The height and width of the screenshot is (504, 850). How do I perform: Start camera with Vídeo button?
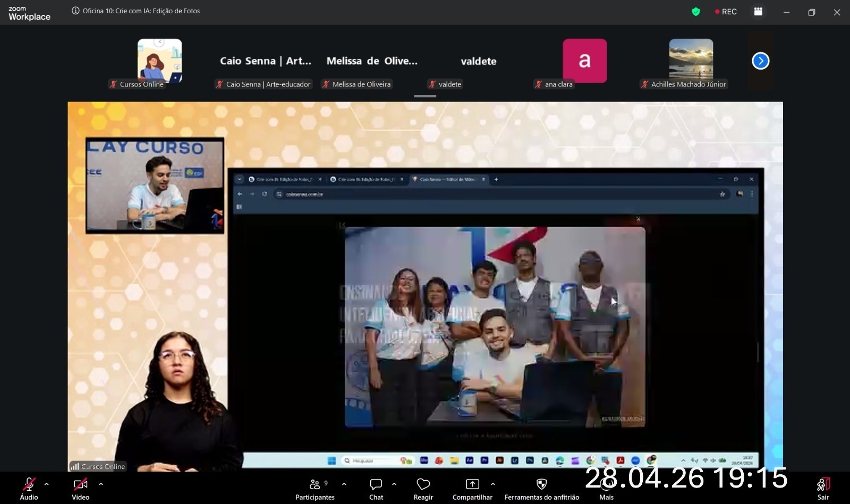click(x=80, y=488)
